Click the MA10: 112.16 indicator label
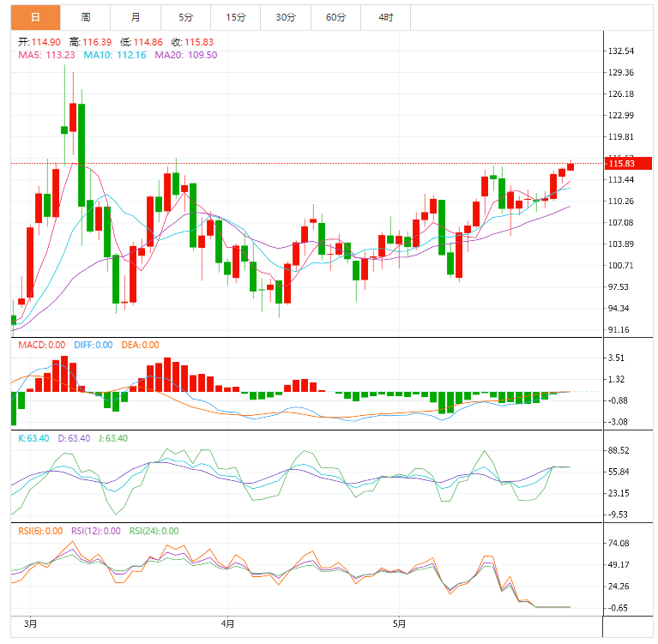The height and width of the screenshot is (644, 658). pyautogui.click(x=115, y=55)
